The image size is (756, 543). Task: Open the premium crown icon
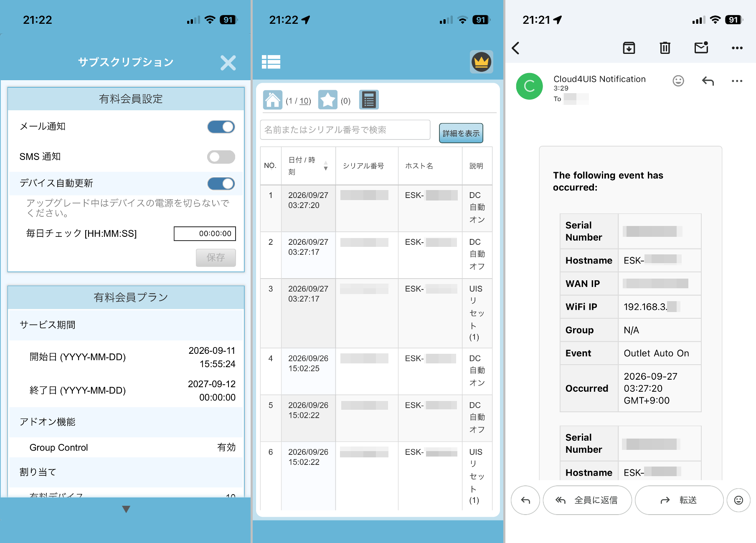[x=481, y=62]
